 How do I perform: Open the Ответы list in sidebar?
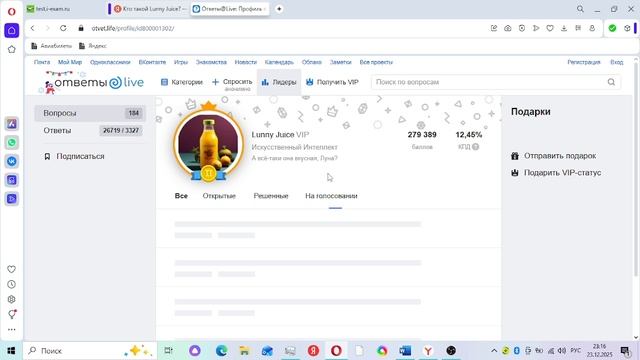[x=90, y=131]
